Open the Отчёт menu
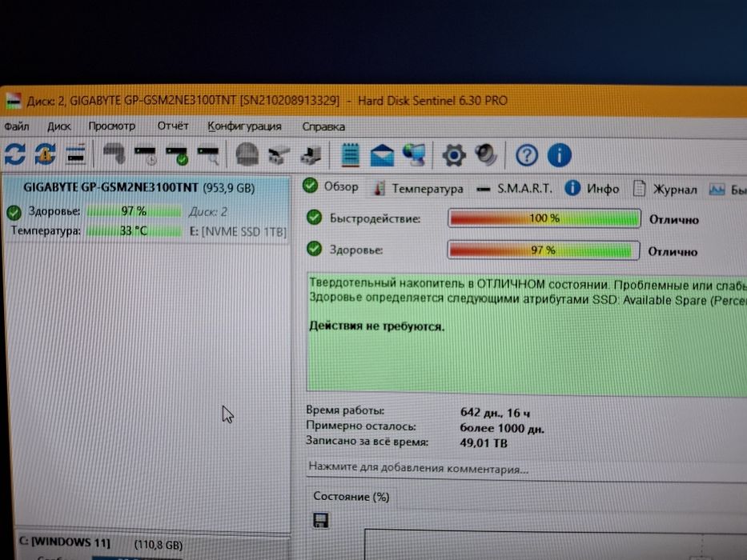 [173, 126]
